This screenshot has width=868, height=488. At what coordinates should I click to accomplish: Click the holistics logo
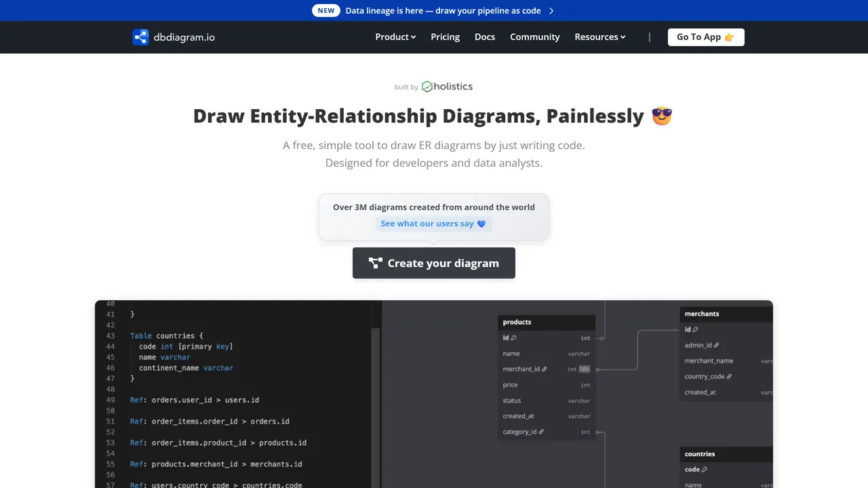click(x=447, y=87)
